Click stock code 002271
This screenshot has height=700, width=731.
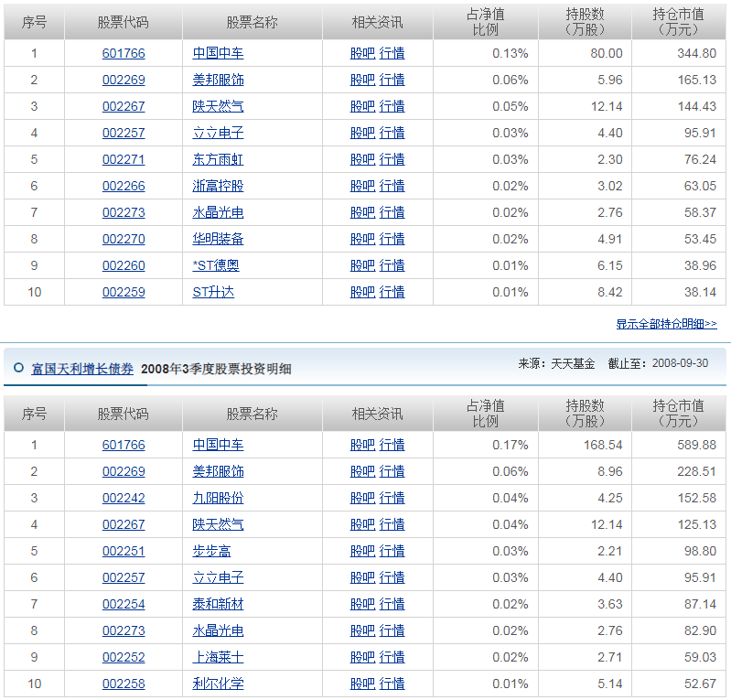124,159
